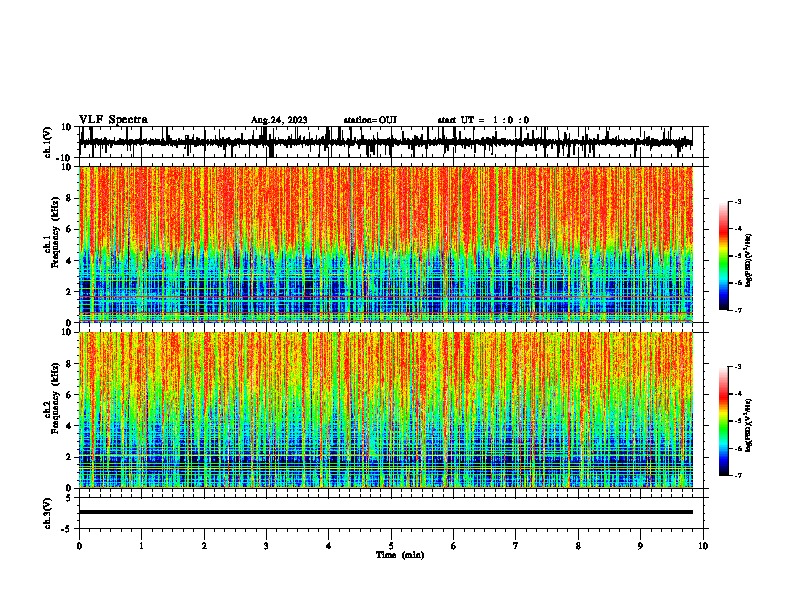
Task: Click time axis tick label "2"
Action: [204, 546]
